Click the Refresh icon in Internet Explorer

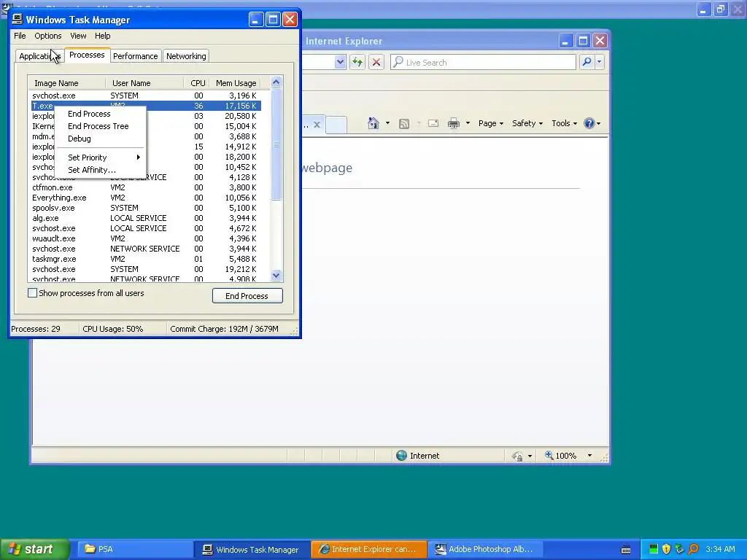pos(357,62)
